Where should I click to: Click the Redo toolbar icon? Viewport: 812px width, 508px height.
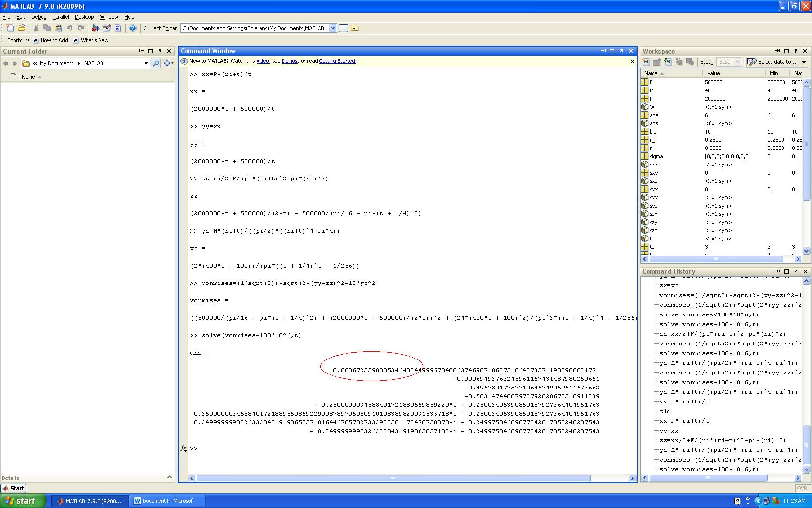(x=81, y=28)
